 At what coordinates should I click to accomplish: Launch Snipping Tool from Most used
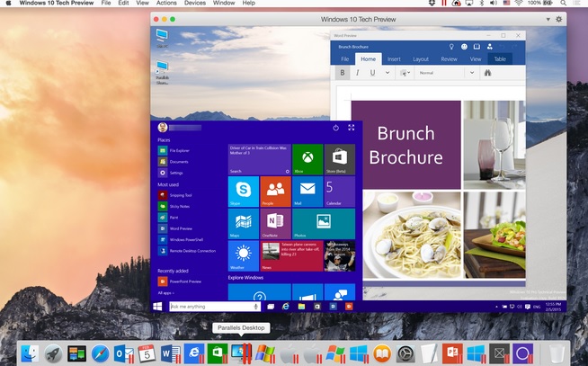(175, 195)
